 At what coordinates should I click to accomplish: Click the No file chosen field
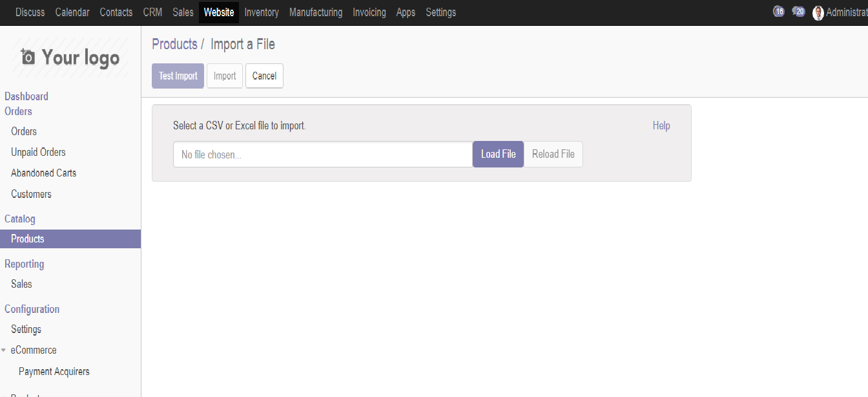pyautogui.click(x=323, y=155)
